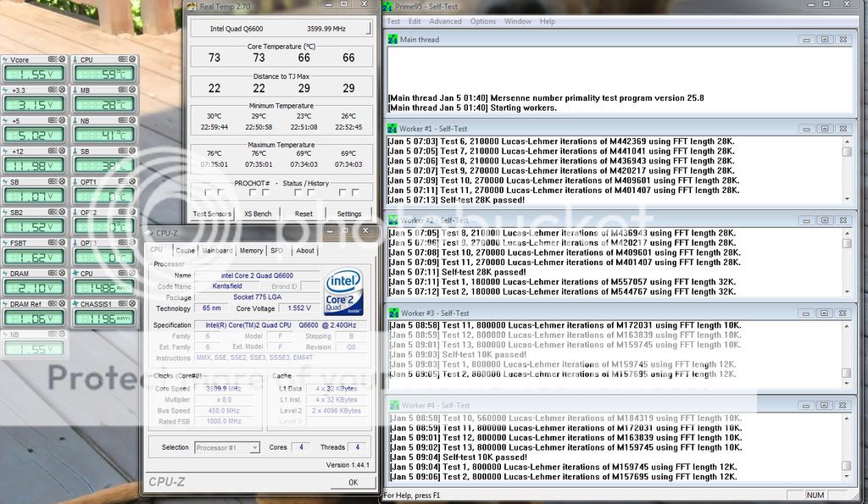Viewport: 868px width, 504px height.
Task: Click the Test Sensors button in Real Temp
Action: (x=212, y=213)
